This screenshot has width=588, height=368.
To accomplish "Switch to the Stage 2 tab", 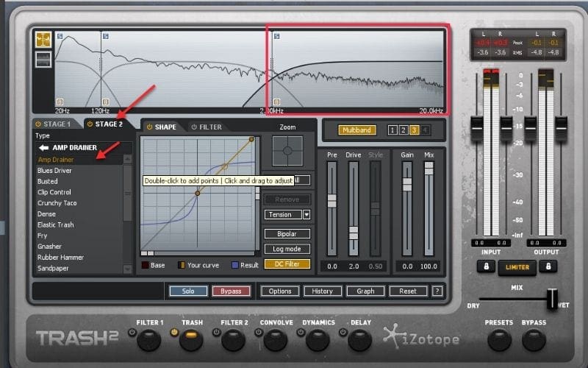I will point(109,124).
